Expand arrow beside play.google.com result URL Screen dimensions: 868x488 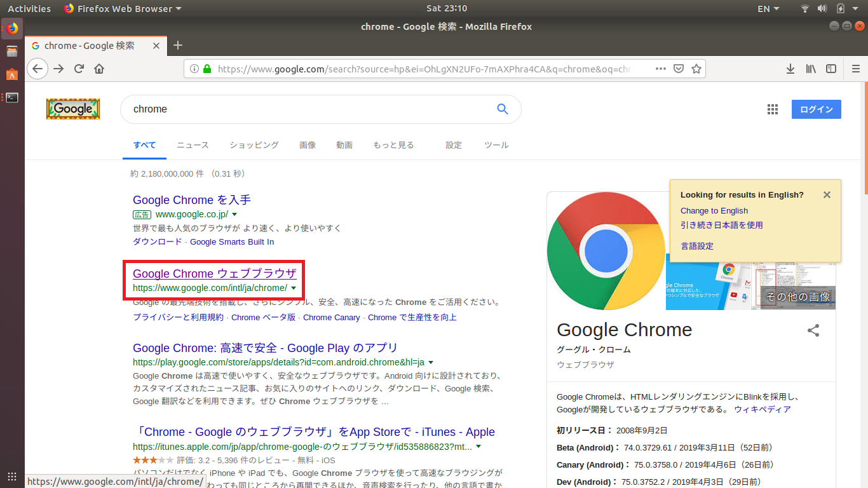point(431,363)
